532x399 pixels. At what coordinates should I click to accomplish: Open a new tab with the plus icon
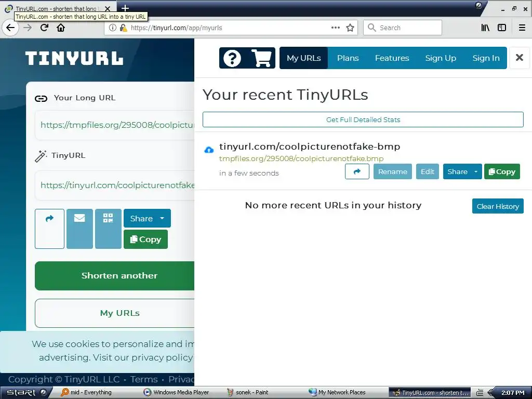[125, 8]
